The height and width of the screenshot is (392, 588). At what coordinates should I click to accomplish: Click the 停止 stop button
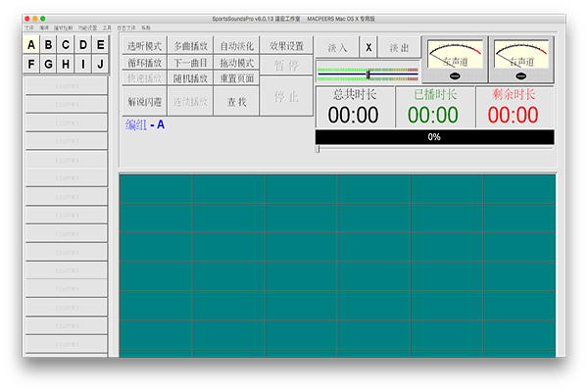point(286,96)
